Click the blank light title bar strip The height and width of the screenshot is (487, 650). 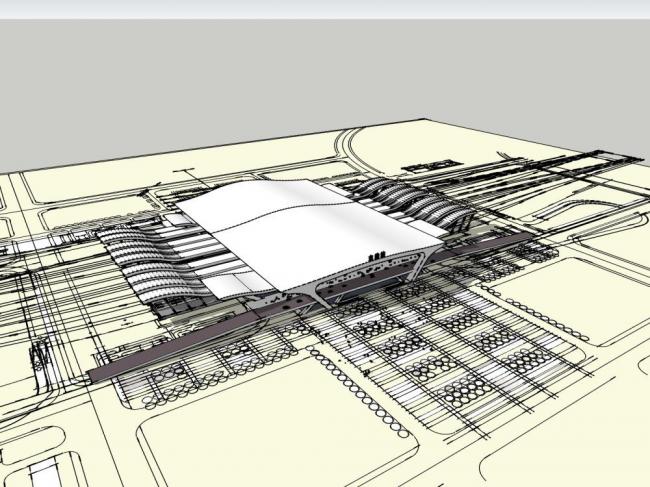(325, 8)
